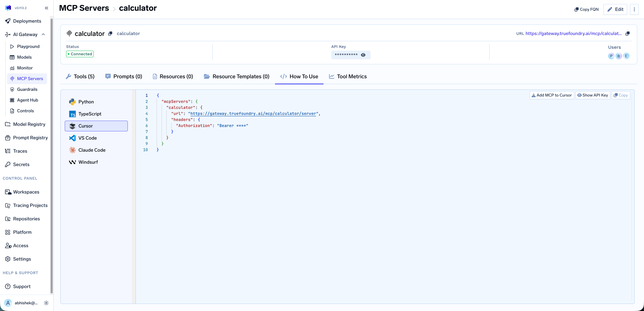The width and height of the screenshot is (644, 311).
Task: Open Agent Hub from the sidebar
Action: (28, 100)
